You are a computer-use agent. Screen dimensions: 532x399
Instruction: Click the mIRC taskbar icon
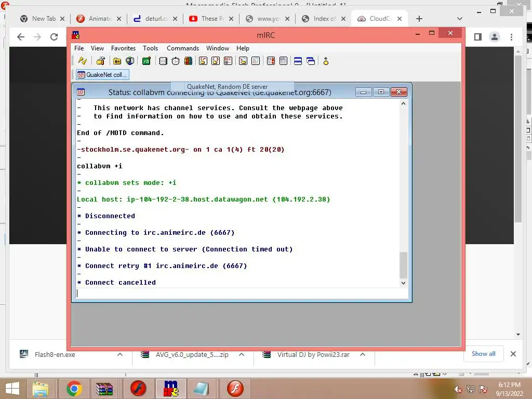[170, 389]
